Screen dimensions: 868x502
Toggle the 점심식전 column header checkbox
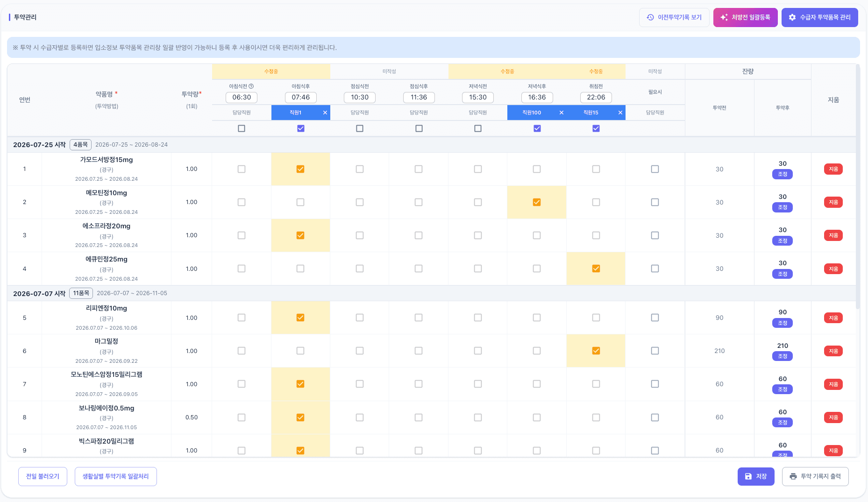(360, 128)
